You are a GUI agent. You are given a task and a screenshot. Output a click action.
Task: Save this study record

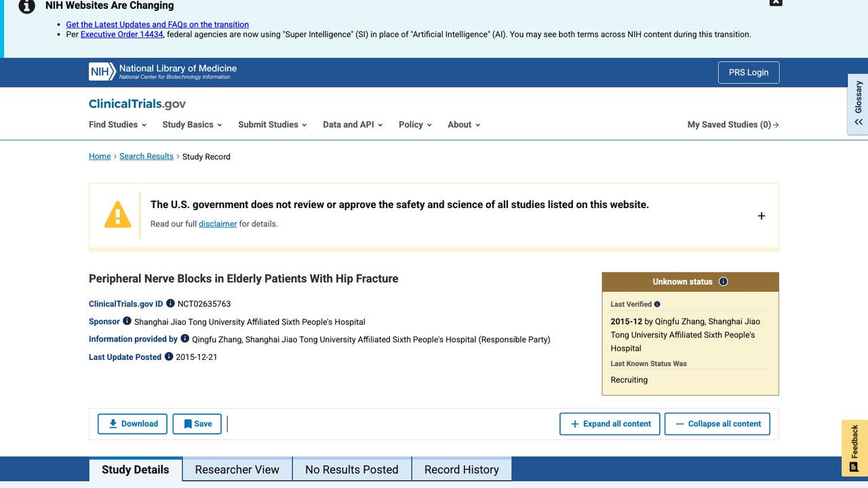click(x=197, y=424)
